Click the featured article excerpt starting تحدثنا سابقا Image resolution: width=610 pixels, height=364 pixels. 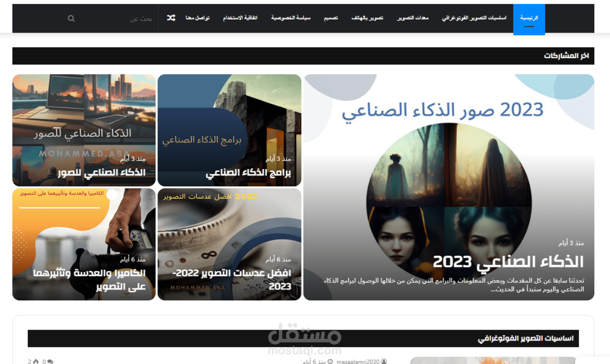(454, 285)
